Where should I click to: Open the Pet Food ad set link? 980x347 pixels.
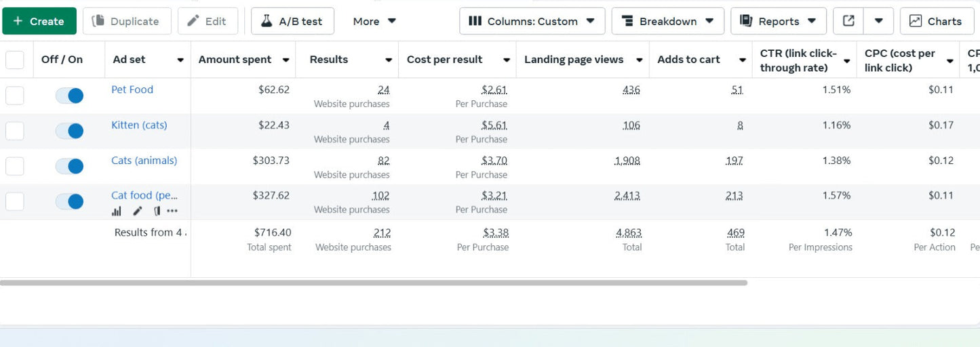[132, 89]
